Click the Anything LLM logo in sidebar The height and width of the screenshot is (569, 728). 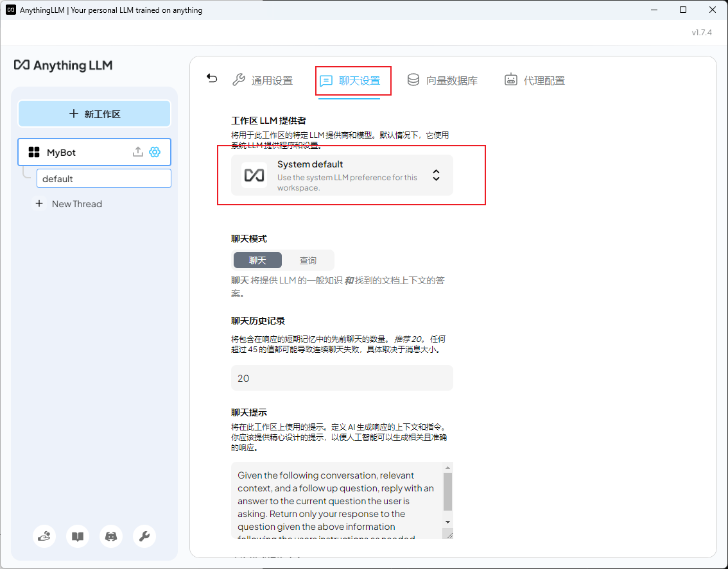[x=63, y=65]
